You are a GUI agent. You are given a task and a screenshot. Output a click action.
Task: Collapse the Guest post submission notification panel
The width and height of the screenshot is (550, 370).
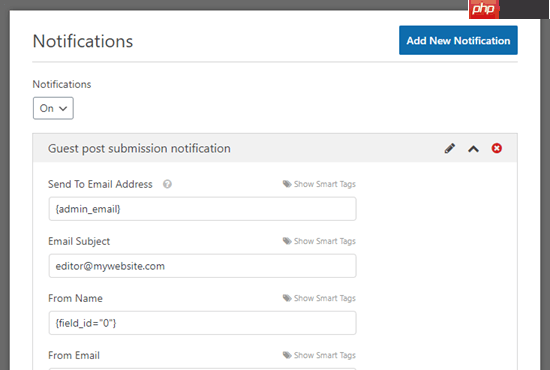(473, 149)
